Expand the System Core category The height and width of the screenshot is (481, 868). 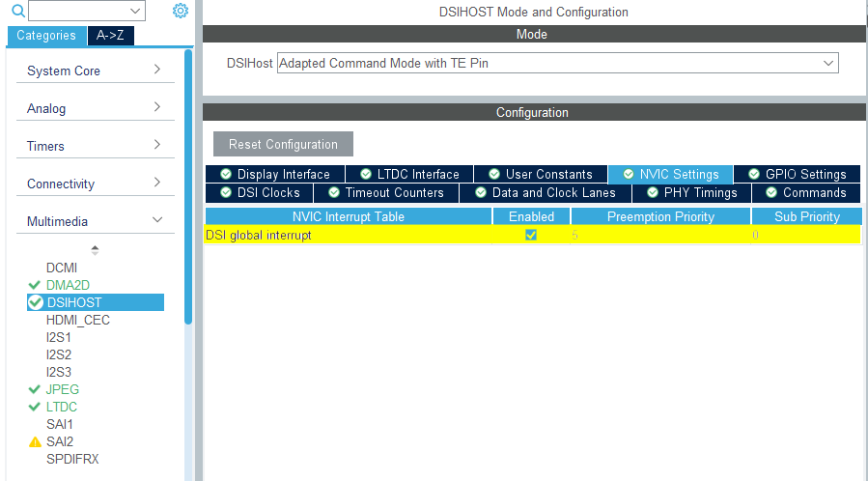[x=96, y=71]
